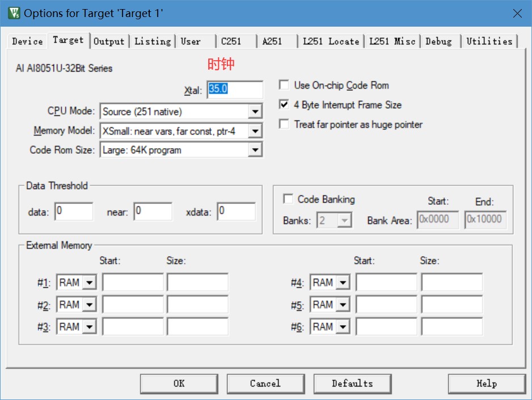Enable Treat far pointer as huge pointer
532x400 pixels.
pyautogui.click(x=284, y=124)
